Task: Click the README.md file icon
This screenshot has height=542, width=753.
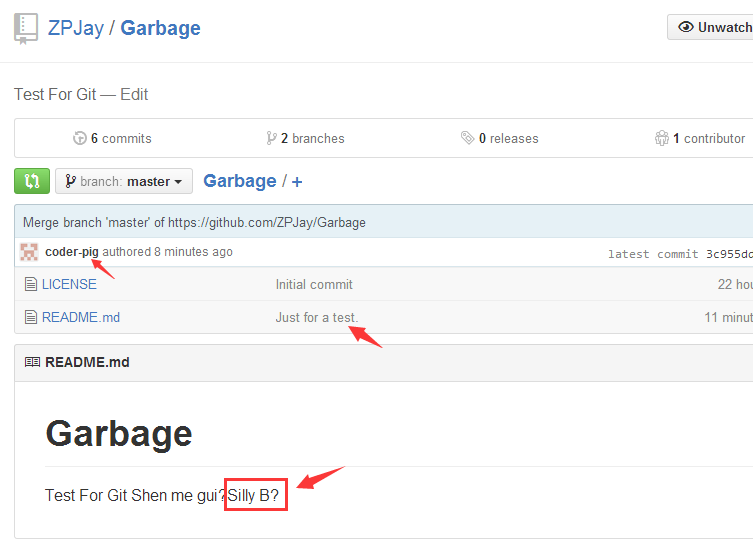Action: [x=31, y=317]
